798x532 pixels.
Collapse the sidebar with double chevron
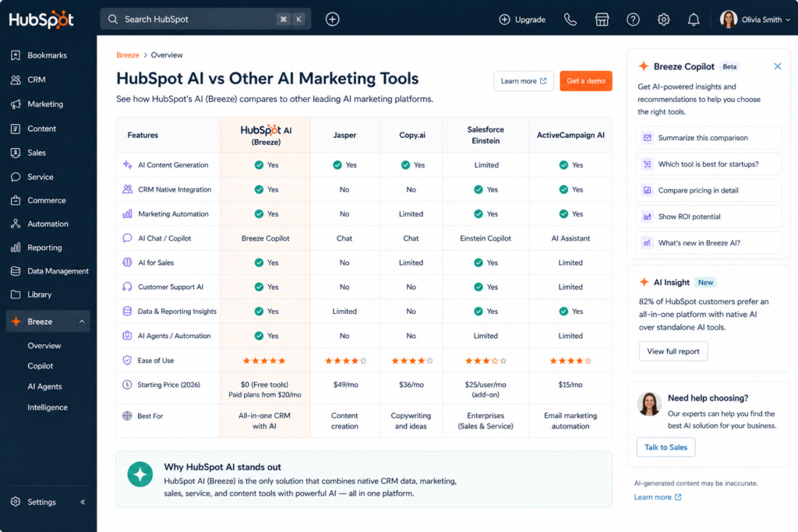83,502
